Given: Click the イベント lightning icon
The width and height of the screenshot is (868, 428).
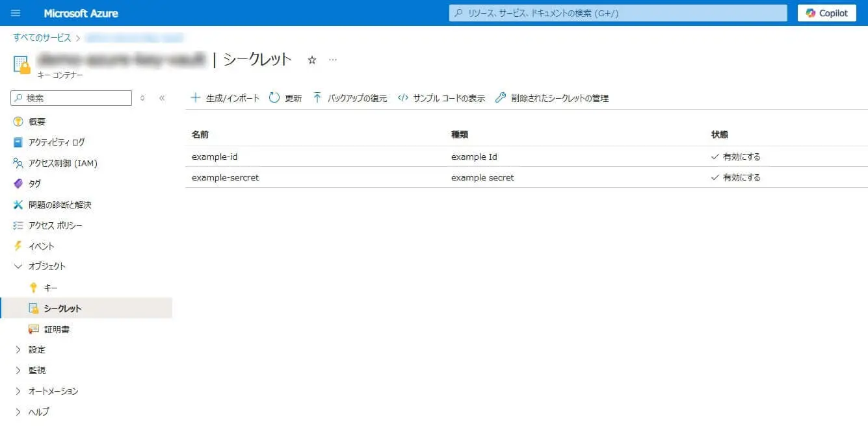Looking at the screenshot, I should (18, 246).
